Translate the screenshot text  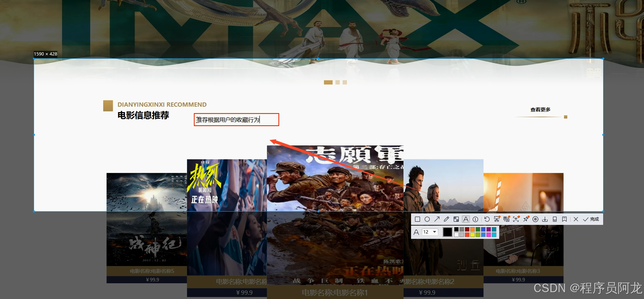506,219
